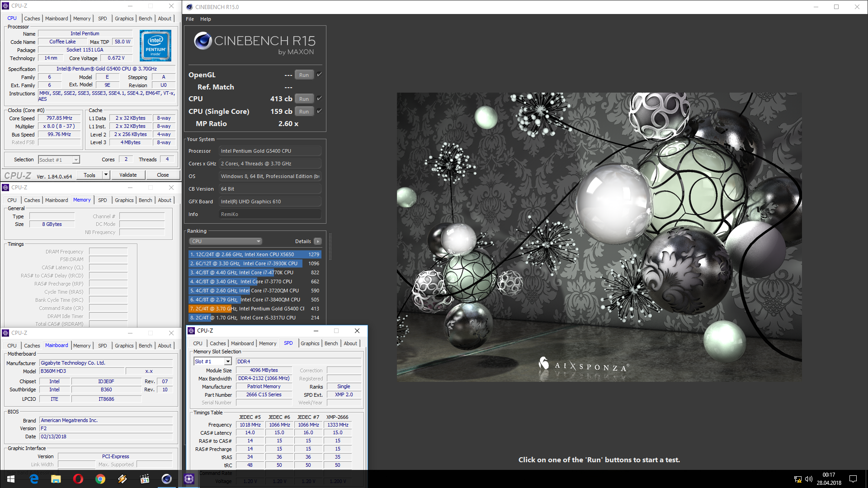Click the '8 GBytes' memory size value

[52, 224]
